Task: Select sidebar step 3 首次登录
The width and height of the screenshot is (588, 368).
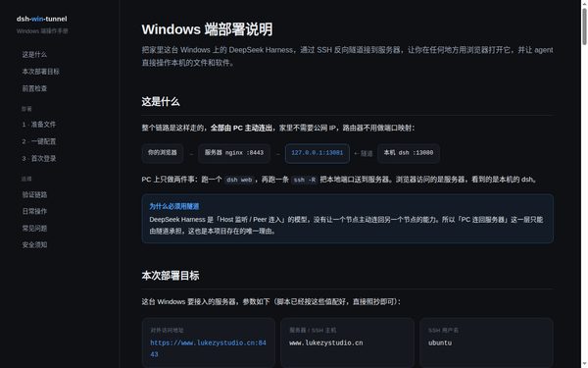Action: pyautogui.click(x=38, y=158)
